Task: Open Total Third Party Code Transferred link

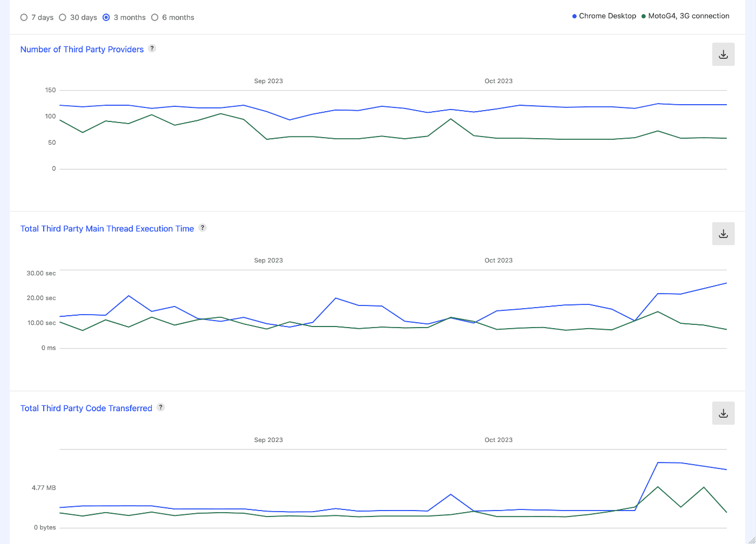Action: coord(86,409)
